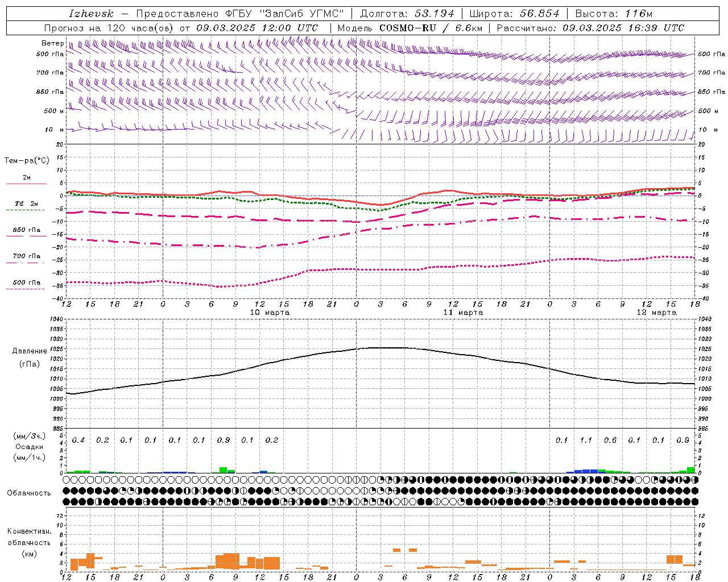Click the Облачность cloud cover label
Image resolution: width=728 pixels, height=582 pixels.
click(x=29, y=493)
